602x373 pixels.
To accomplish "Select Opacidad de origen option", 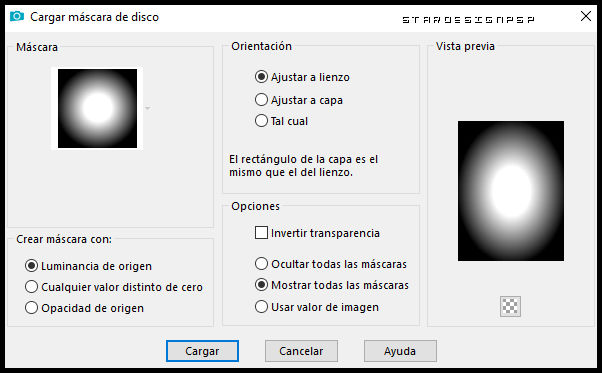I will pyautogui.click(x=84, y=308).
